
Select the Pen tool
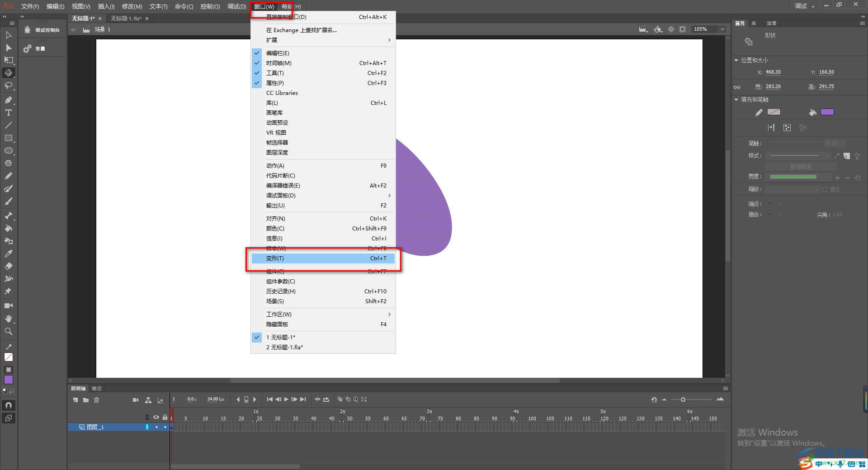click(x=9, y=100)
